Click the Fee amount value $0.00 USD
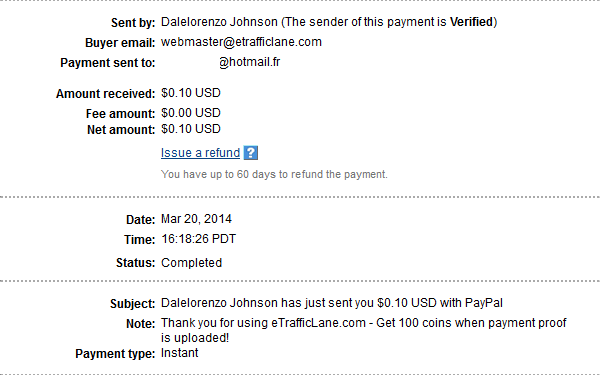The height and width of the screenshot is (375, 603). click(x=191, y=113)
